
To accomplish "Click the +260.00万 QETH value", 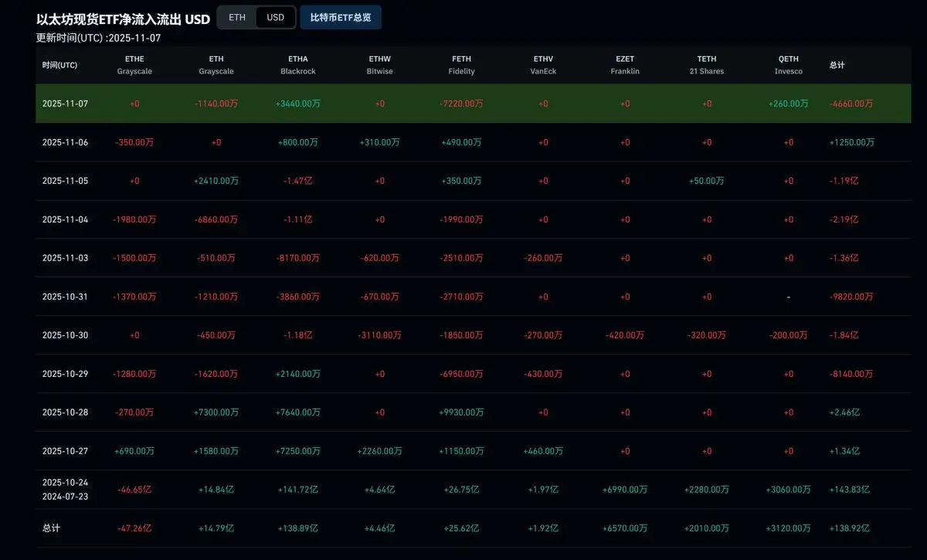I will [x=789, y=104].
